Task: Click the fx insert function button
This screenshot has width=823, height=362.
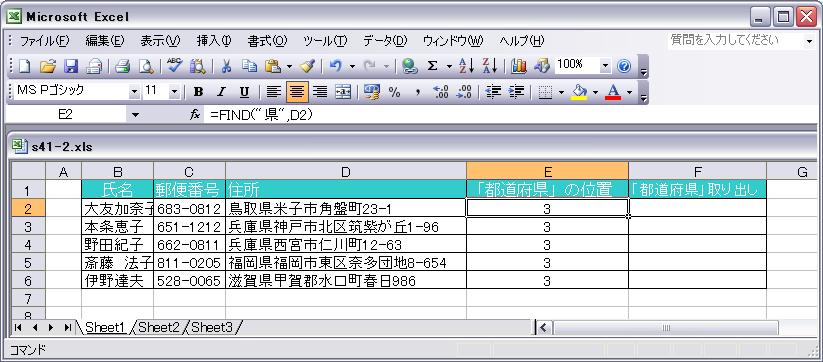Action: (195, 114)
